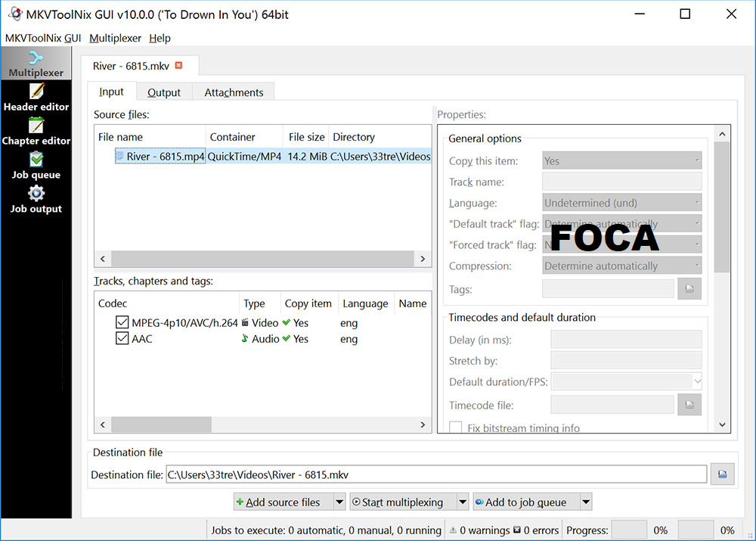Viewport: 756px width, 541px height.
Task: Click the Start multiplexing button
Action: [403, 502]
